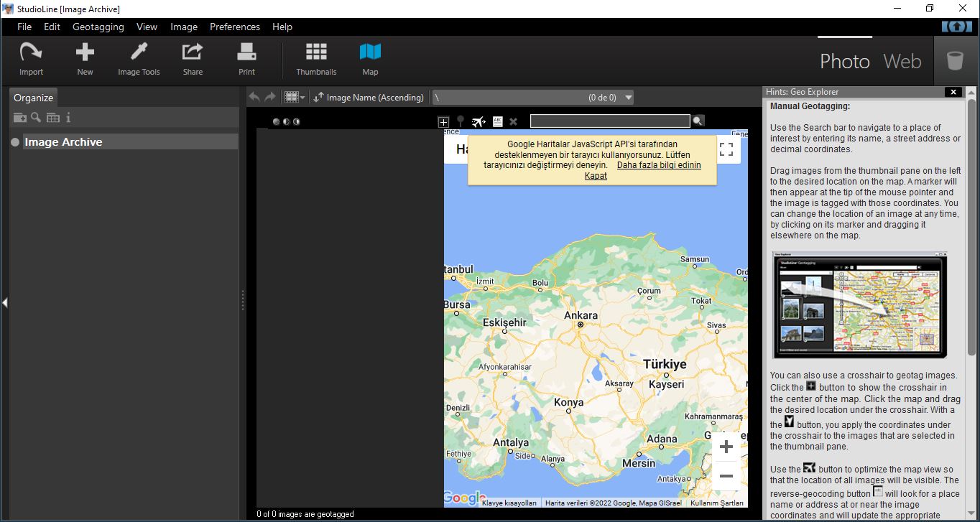Click the map search magnifier button
The image size is (980, 522).
click(x=698, y=121)
